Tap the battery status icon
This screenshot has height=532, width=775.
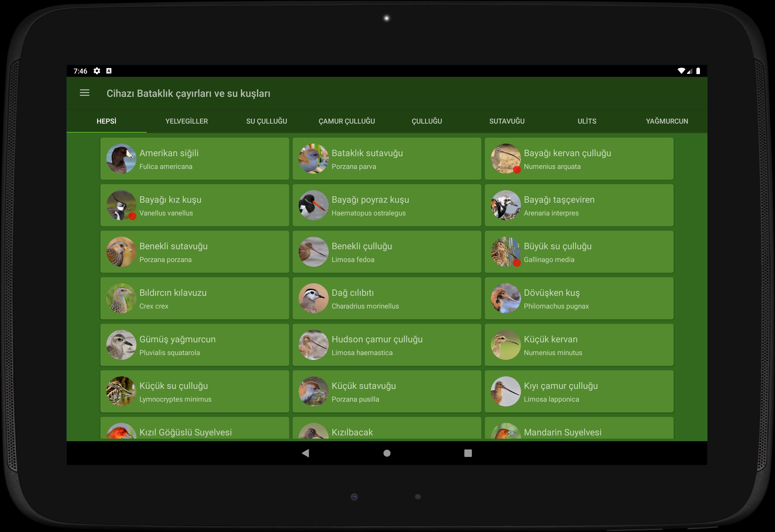tap(698, 71)
